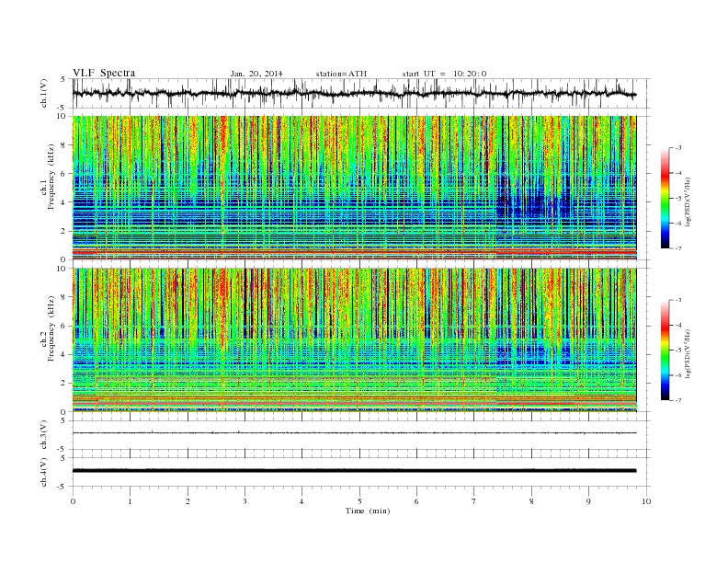Click the ch.3 voltage waveform panel

click(361, 435)
